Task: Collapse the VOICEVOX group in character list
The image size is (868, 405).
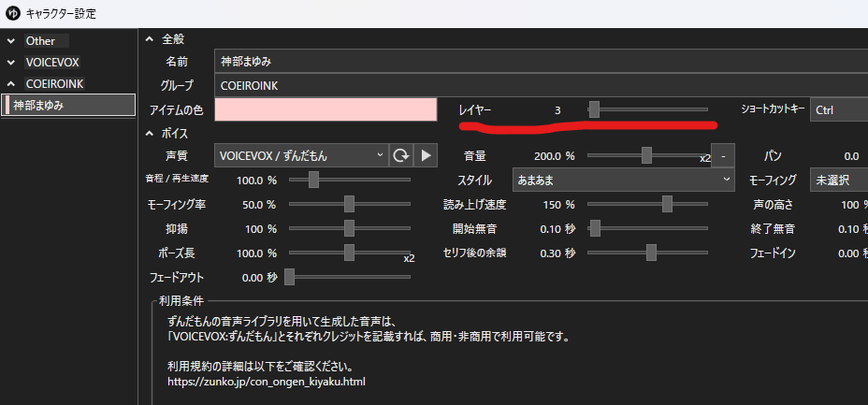Action: coord(11,63)
